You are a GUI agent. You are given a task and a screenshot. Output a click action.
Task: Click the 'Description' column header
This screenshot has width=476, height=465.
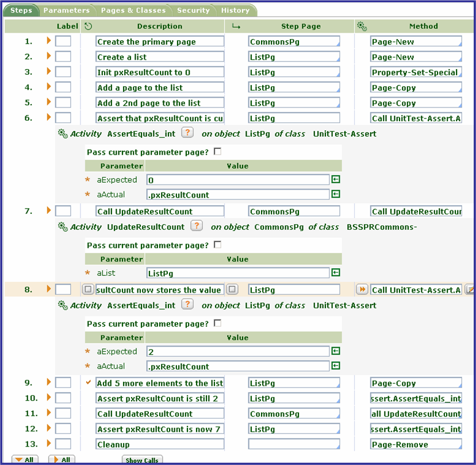click(160, 26)
